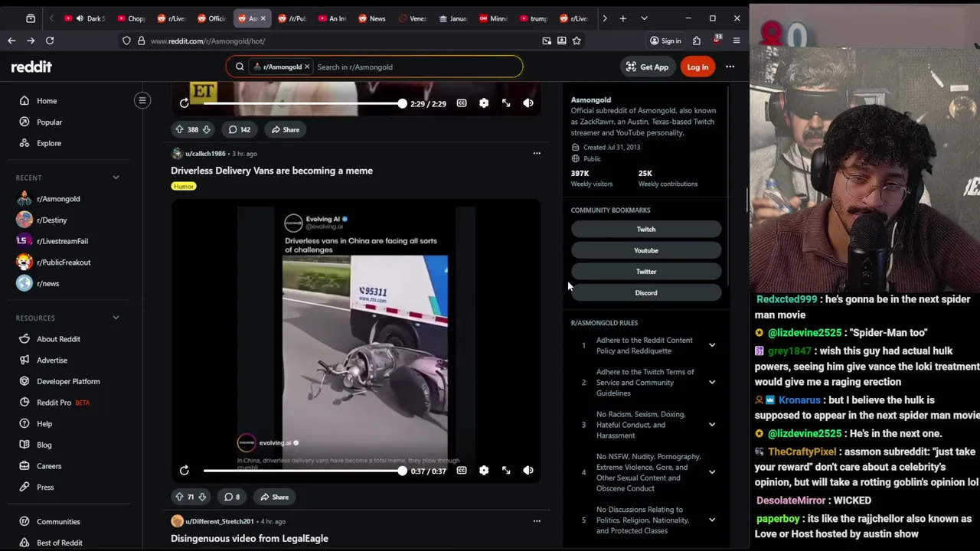Fullscreen the driverless vans video
The width and height of the screenshot is (980, 551).
point(506,471)
